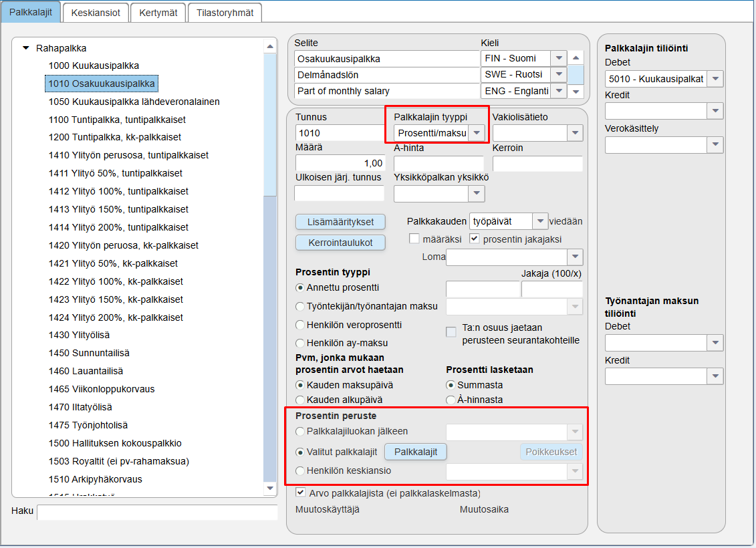Image resolution: width=756 pixels, height=548 pixels.
Task: Open the SWE - Ruotsi language dropdown
Action: click(x=559, y=74)
